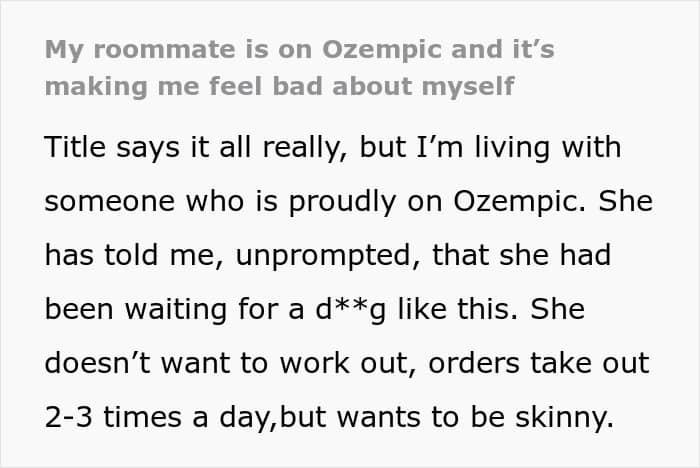Click the text '2-3' in the last line

69,417
